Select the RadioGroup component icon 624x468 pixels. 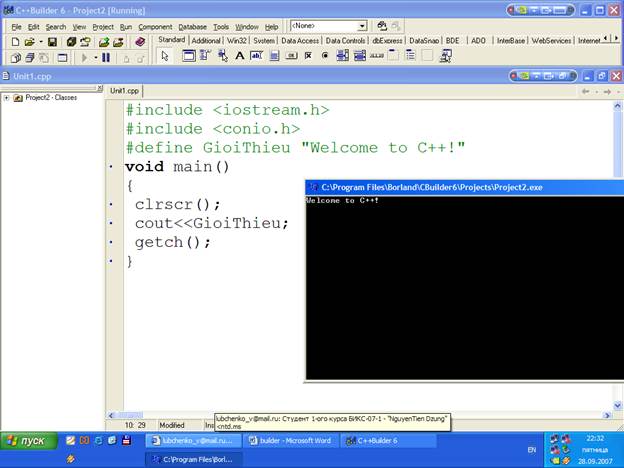pos(410,56)
